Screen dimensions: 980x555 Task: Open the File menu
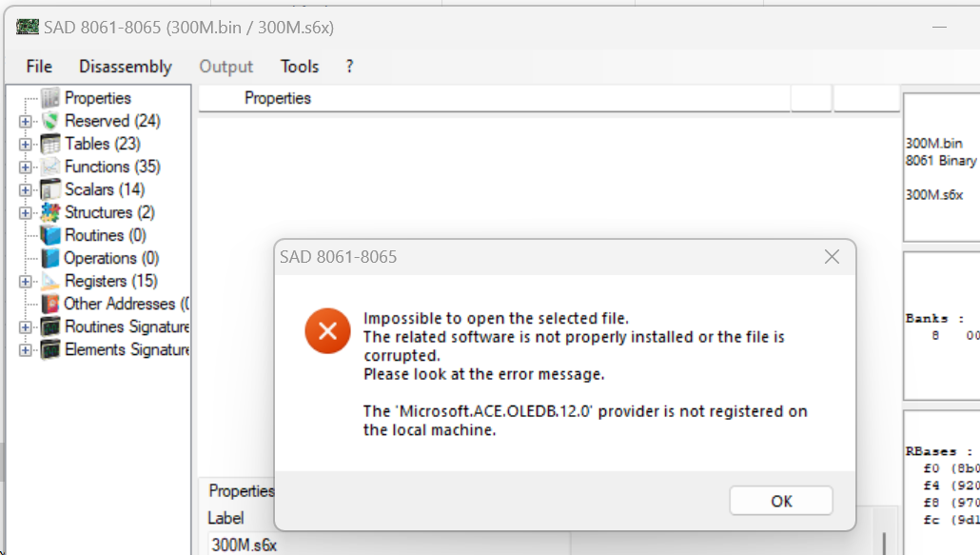pyautogui.click(x=39, y=67)
